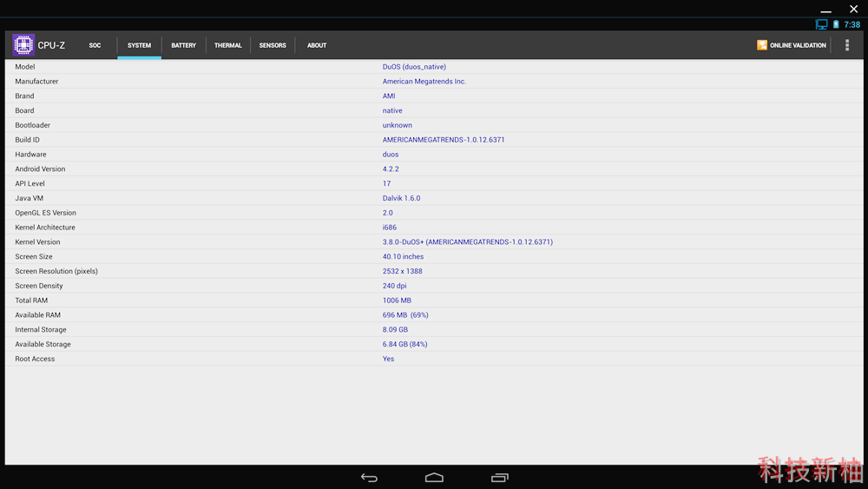868x489 pixels.
Task: Click the display monitor status icon
Action: pos(821,24)
